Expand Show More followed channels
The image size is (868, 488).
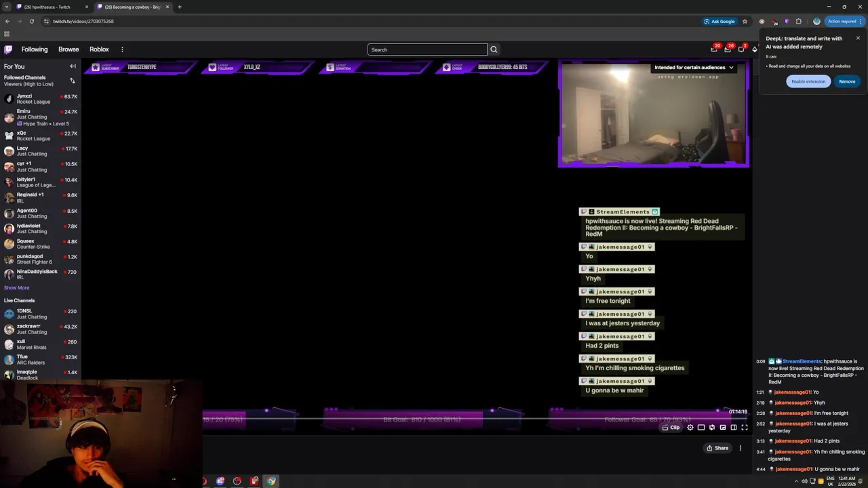(16, 287)
